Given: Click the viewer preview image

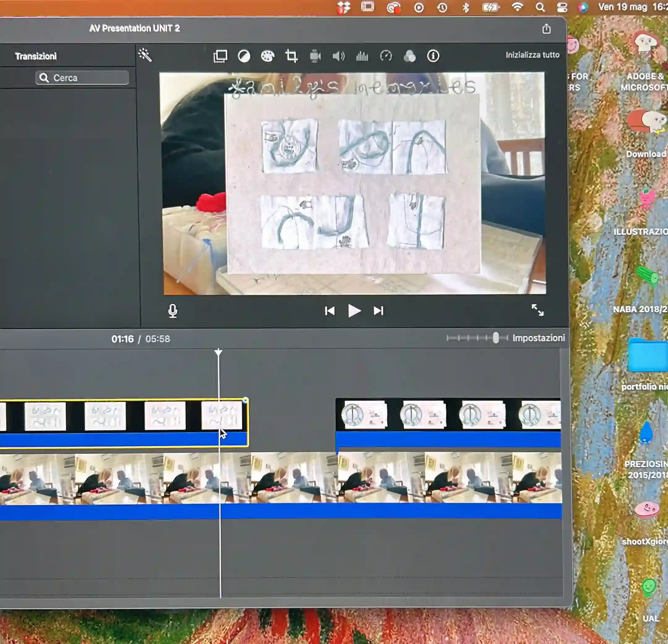Looking at the screenshot, I should coord(353,183).
